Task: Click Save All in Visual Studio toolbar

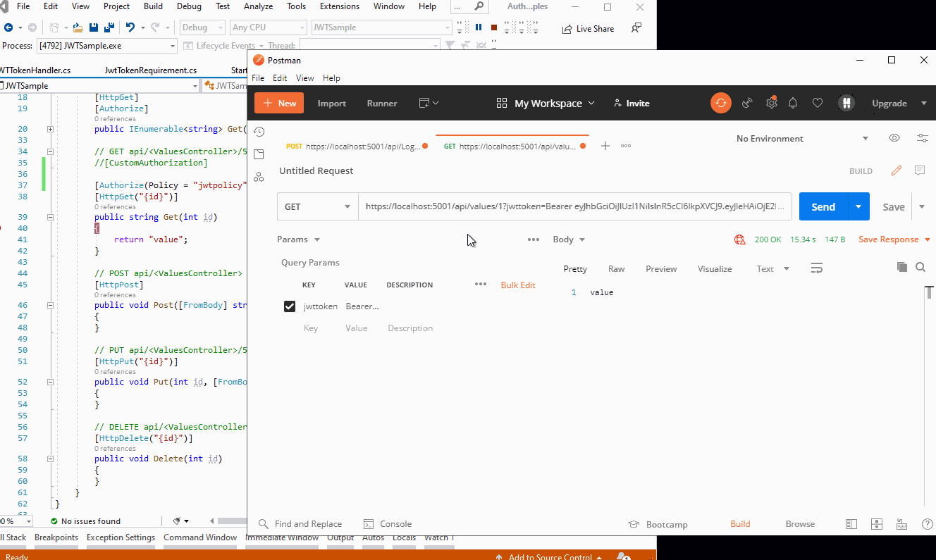Action: [x=109, y=27]
